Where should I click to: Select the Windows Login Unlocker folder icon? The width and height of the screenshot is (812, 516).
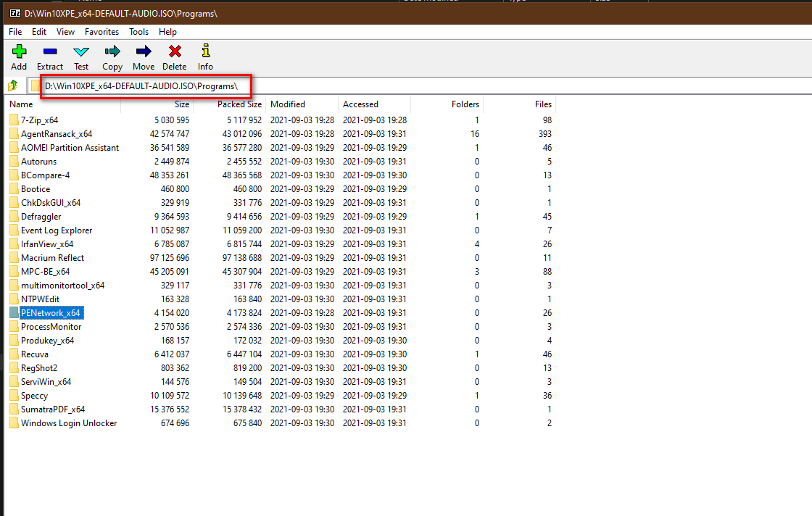point(14,423)
